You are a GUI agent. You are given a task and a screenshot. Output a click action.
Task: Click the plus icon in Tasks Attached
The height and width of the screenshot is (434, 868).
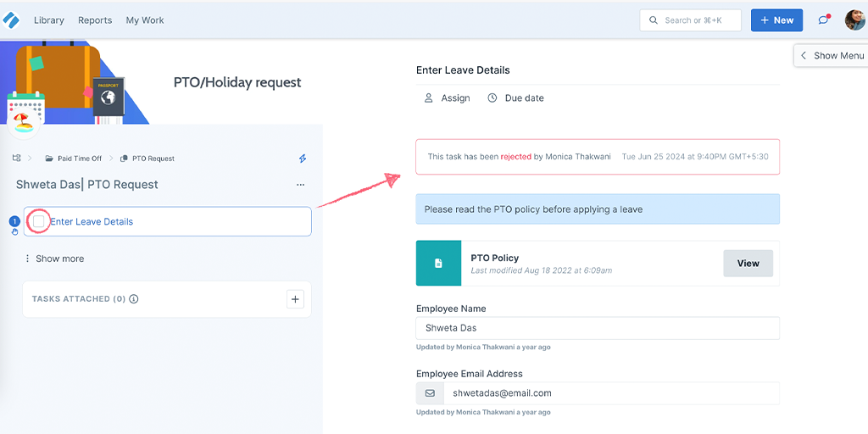coord(295,299)
